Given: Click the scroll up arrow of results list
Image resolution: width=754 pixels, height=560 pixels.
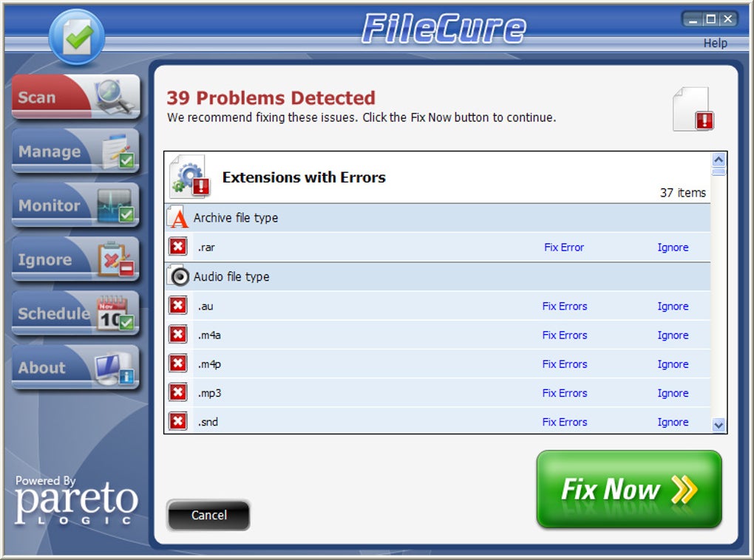Looking at the screenshot, I should coord(719,159).
